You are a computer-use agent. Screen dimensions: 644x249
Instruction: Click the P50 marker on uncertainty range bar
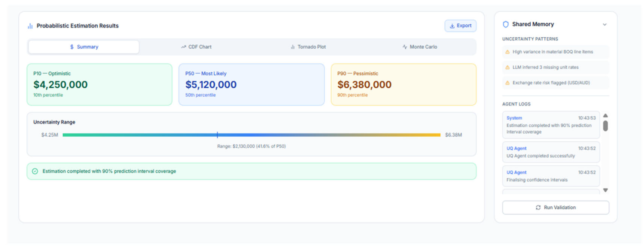coord(217,135)
